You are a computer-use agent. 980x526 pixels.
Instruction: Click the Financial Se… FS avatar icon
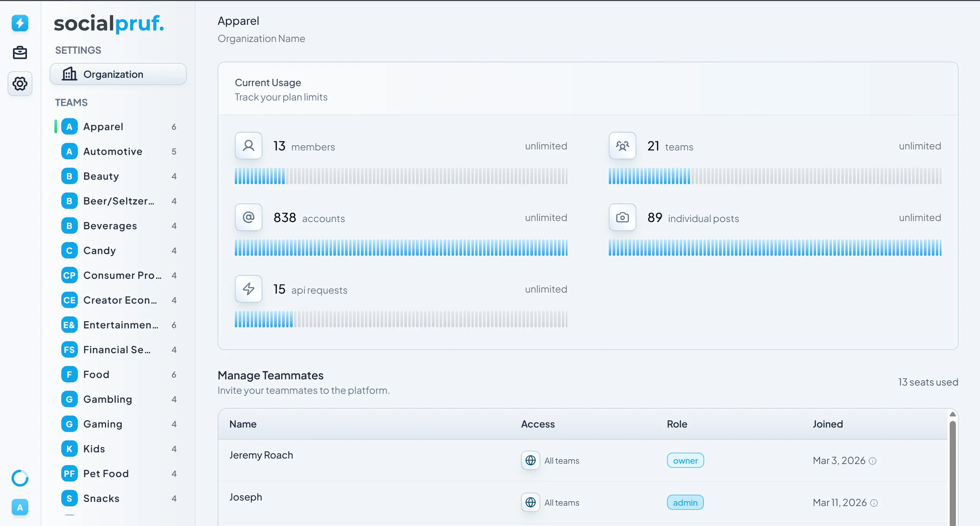(x=69, y=350)
